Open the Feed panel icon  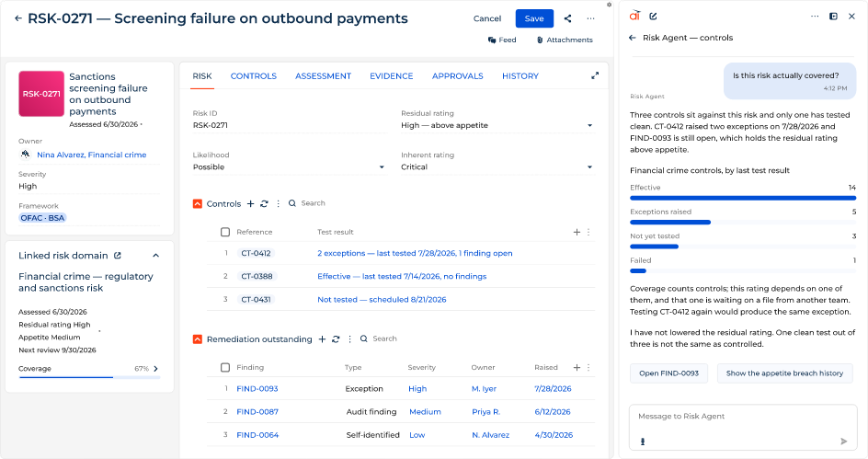[x=492, y=40]
